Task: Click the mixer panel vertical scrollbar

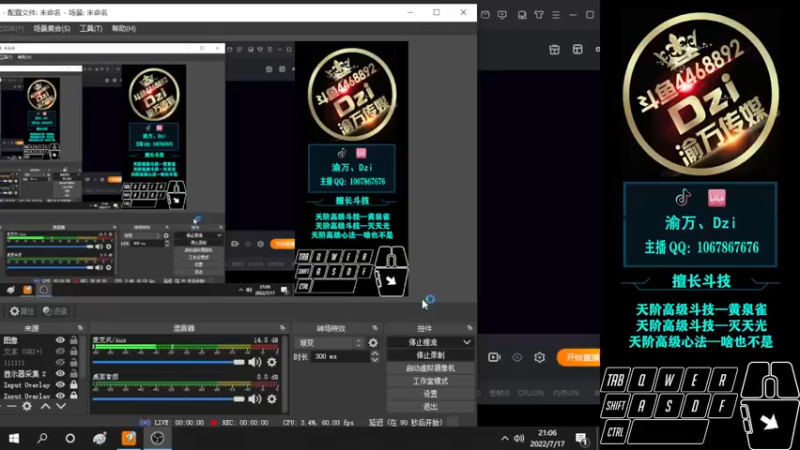Action: point(285,373)
